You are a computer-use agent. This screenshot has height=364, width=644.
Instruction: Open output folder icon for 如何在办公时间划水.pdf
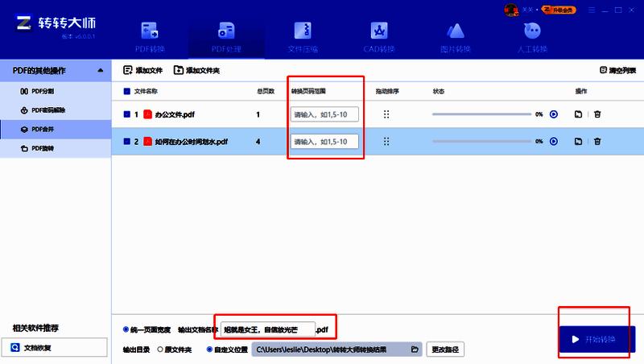(x=578, y=142)
